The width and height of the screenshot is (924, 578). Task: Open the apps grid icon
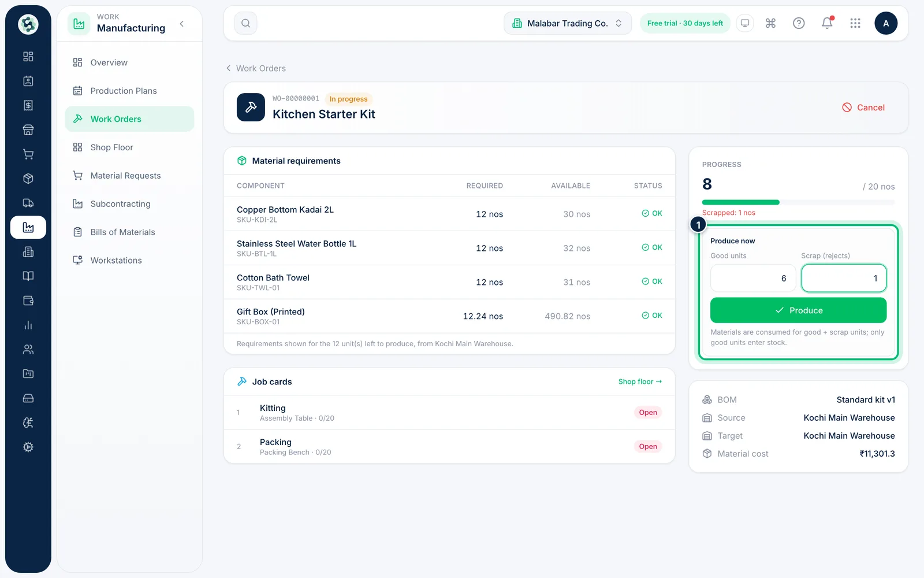coord(855,23)
